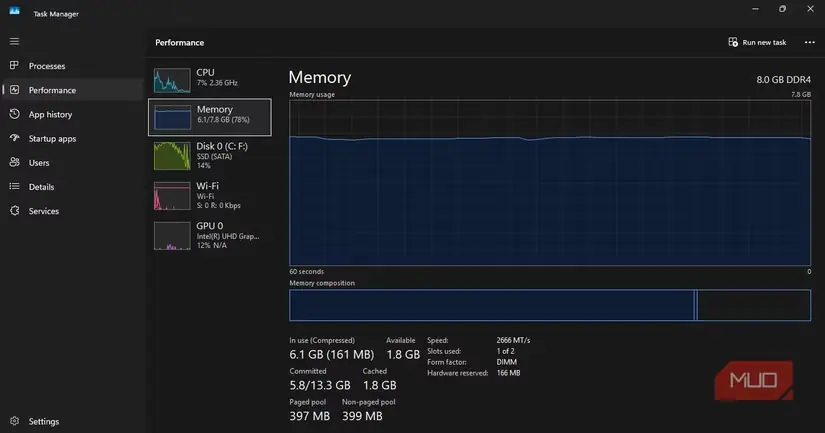This screenshot has width=825, height=433.
Task: Click the Committed 5.8/13.3 GB value
Action: 320,385
